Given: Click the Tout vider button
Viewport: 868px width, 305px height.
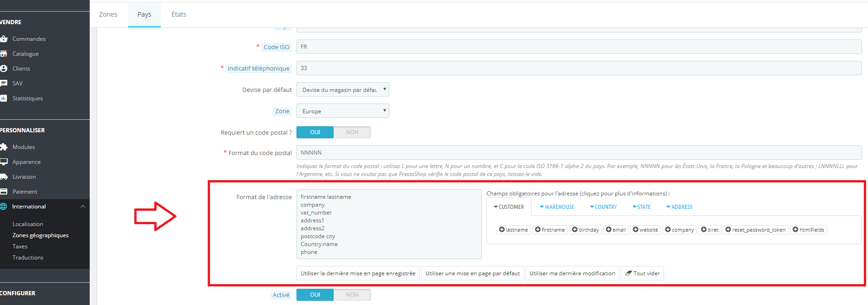Looking at the screenshot, I should (x=642, y=273).
